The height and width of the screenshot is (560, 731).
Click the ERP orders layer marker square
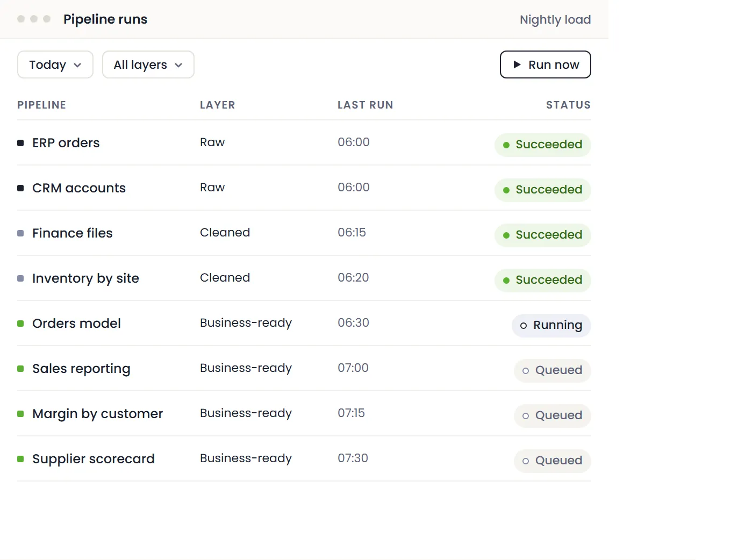point(20,143)
